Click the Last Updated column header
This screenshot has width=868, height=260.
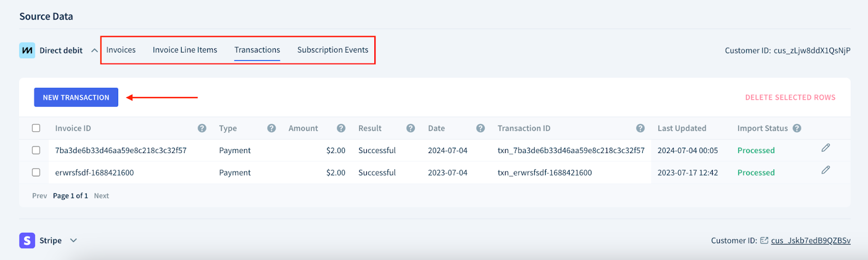click(x=682, y=128)
